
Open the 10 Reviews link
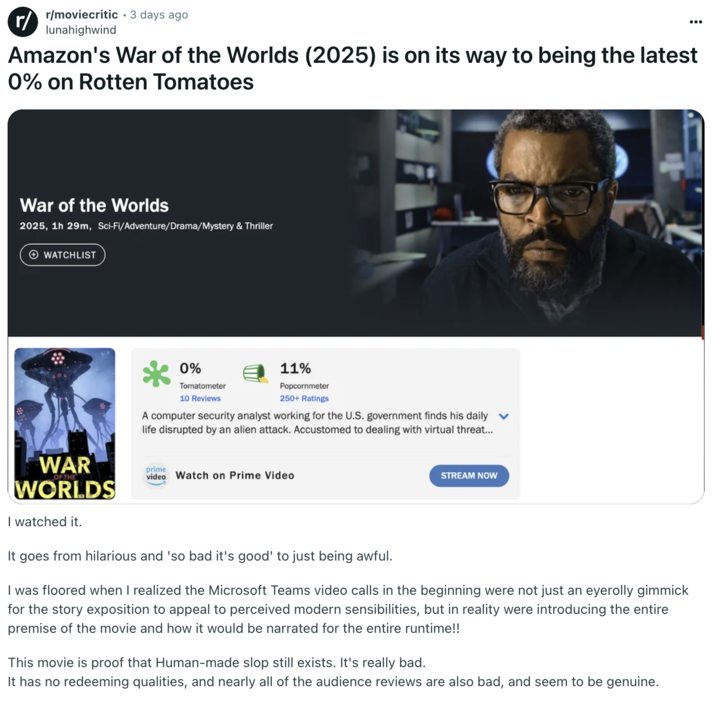(x=200, y=399)
